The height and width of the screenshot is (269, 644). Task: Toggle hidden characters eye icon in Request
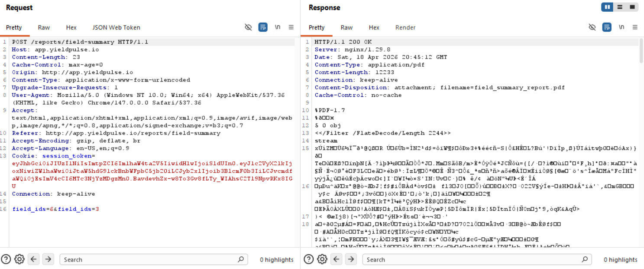coord(248,27)
